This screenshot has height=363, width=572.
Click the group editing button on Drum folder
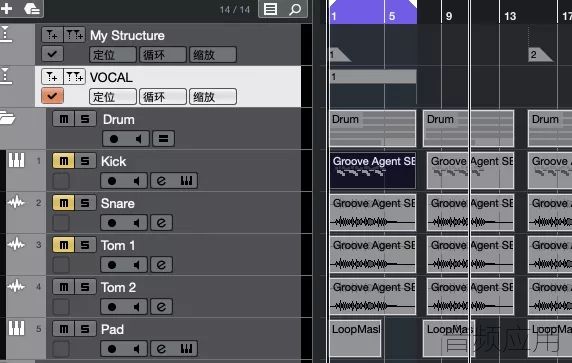click(x=163, y=139)
